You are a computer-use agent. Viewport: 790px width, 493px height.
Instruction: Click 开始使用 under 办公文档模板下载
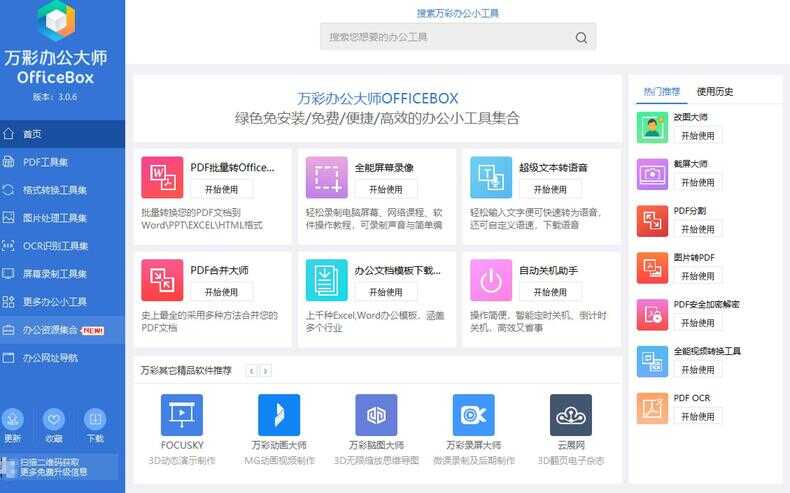[x=386, y=292]
